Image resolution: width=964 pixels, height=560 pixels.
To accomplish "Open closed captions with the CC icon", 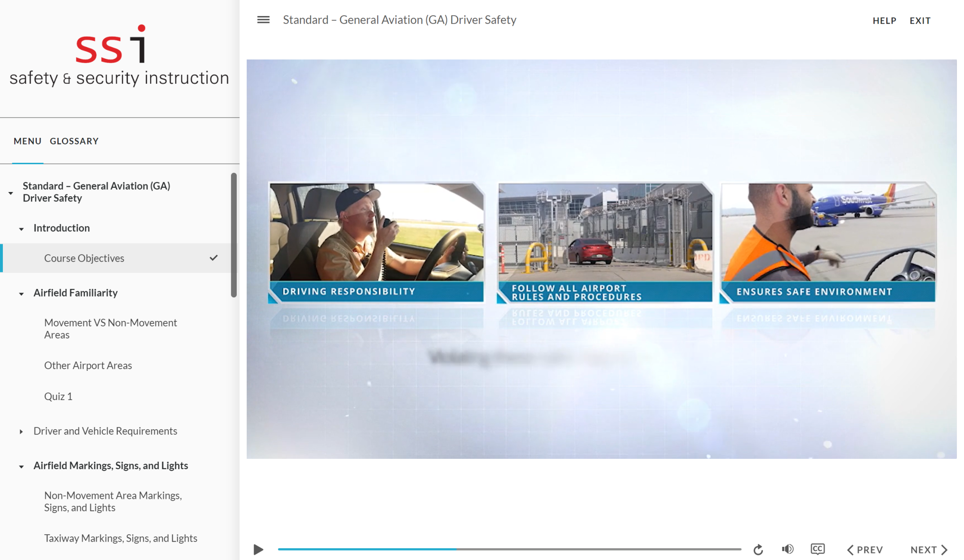I will click(x=818, y=549).
